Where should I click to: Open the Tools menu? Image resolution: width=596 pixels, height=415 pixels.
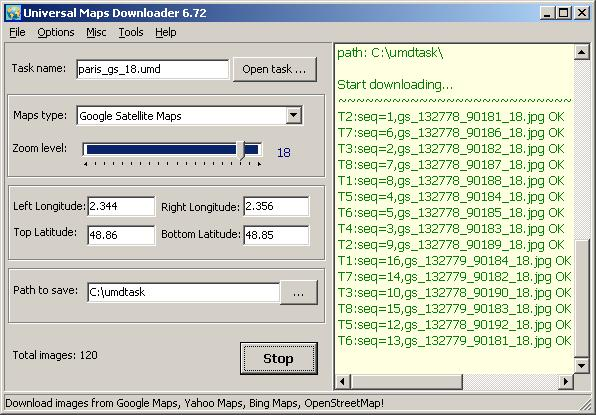[131, 32]
